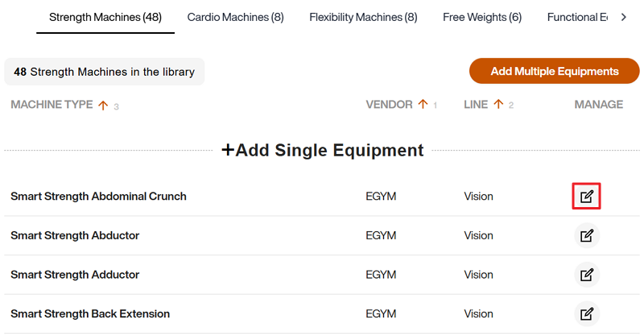This screenshot has height=336, width=644.
Task: Edit Smart Strength Abdominal Crunch entry
Action: 587,196
